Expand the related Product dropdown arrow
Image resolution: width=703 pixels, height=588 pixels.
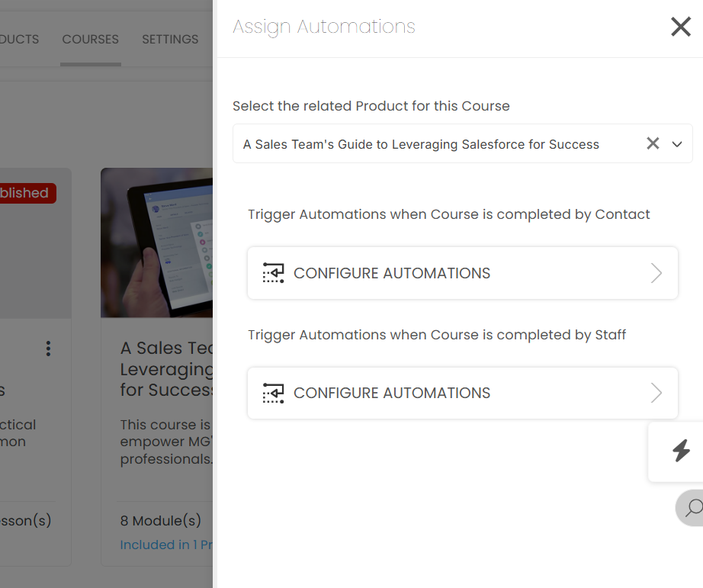click(x=677, y=144)
